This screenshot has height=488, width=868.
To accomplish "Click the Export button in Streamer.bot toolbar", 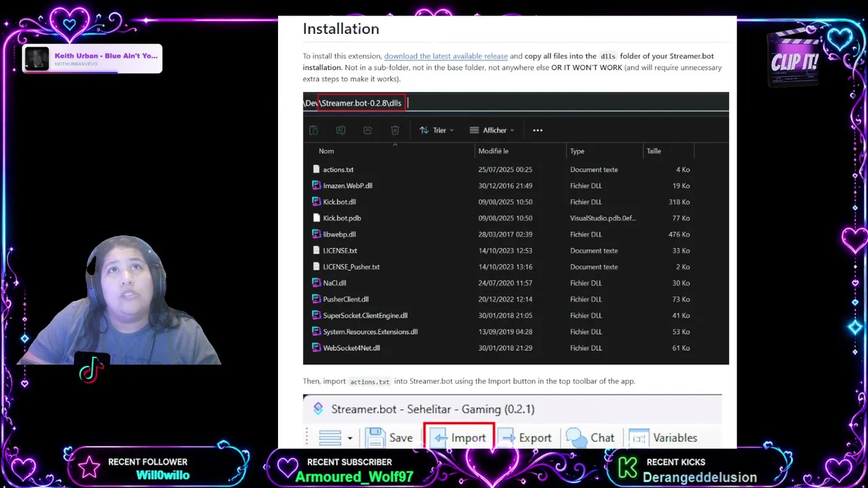I will (x=526, y=438).
